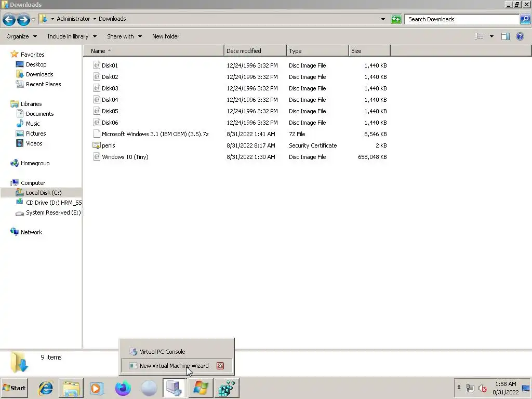Select the Disk06 file name
The image size is (532, 399).
(110, 123)
